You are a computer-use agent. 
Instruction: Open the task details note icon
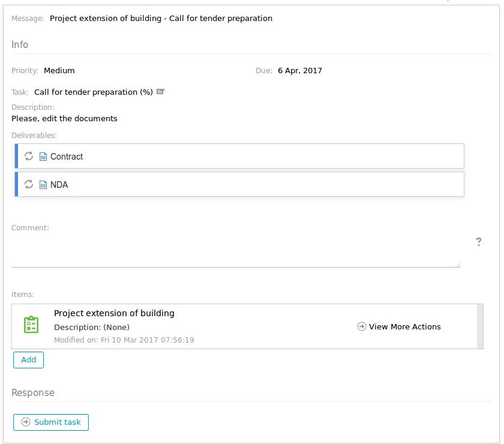pos(160,92)
